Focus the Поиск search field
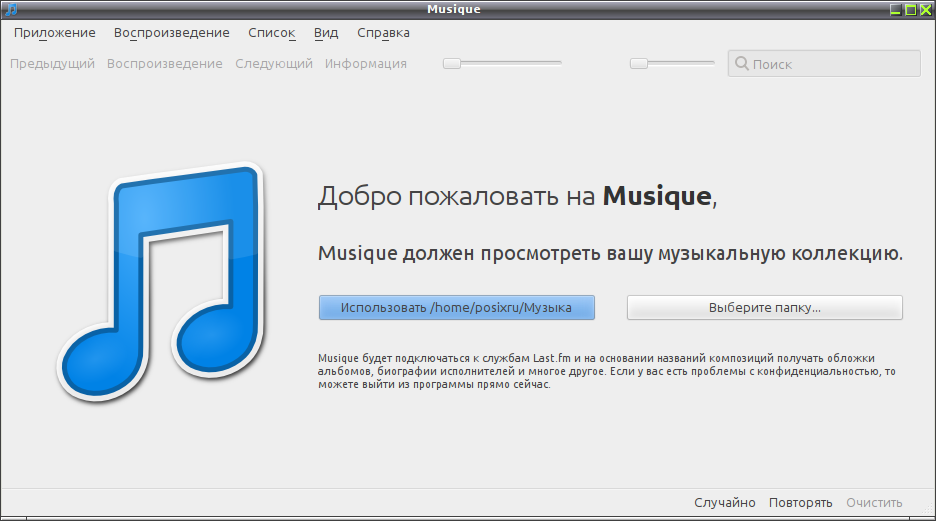This screenshot has width=936, height=521. pyautogui.click(x=824, y=63)
